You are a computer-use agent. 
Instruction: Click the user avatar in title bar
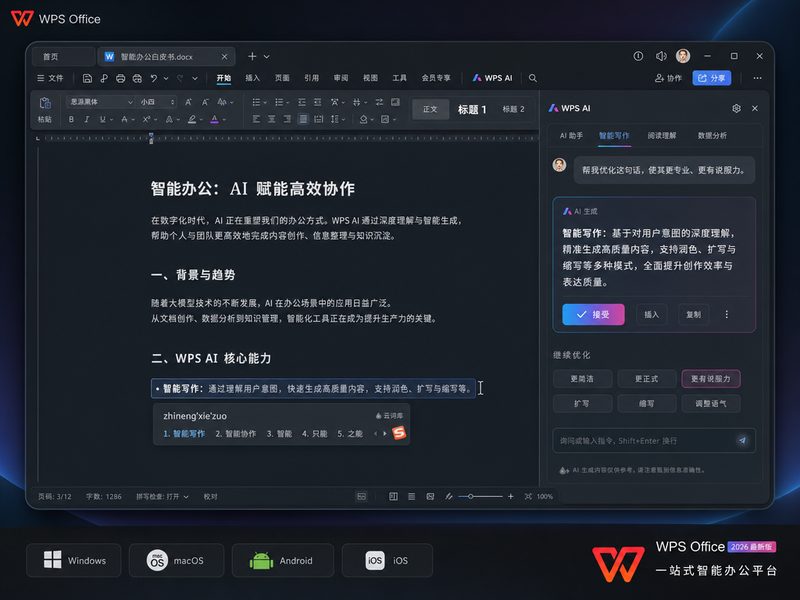click(683, 56)
